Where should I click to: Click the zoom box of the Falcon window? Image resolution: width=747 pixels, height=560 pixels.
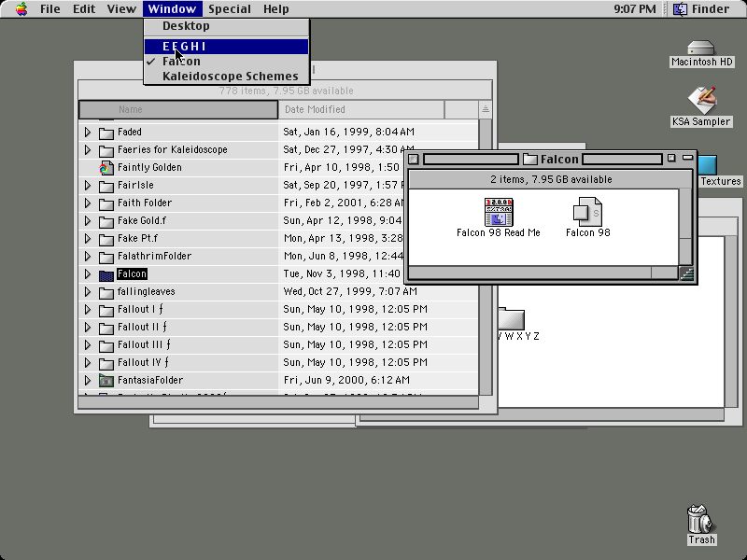coord(671,158)
